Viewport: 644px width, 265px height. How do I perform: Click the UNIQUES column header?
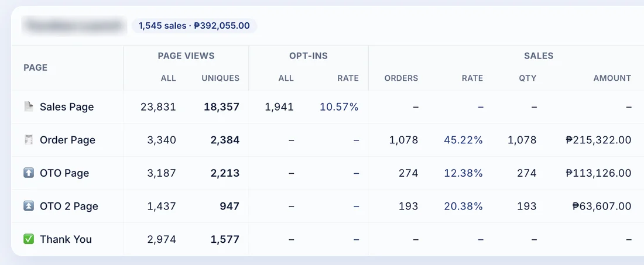(x=221, y=78)
